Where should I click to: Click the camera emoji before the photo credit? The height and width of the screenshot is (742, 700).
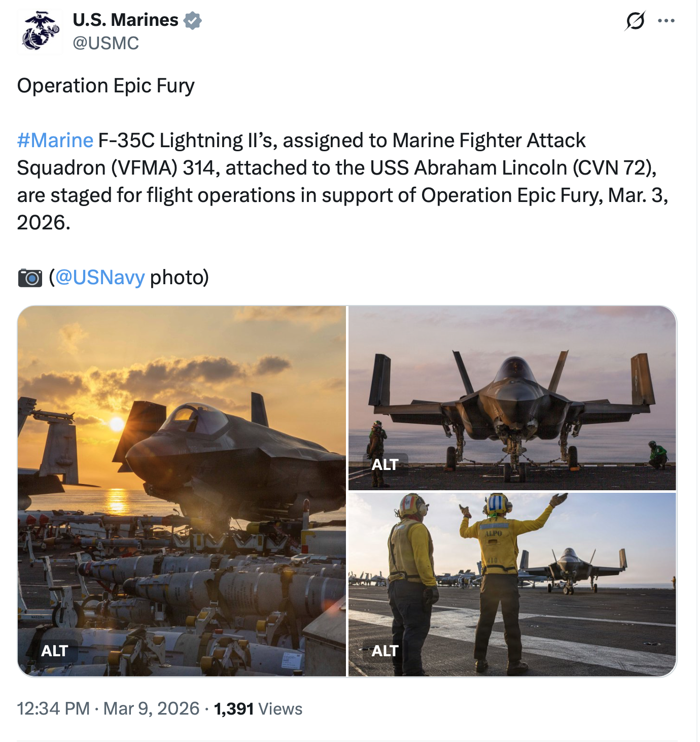tap(30, 278)
